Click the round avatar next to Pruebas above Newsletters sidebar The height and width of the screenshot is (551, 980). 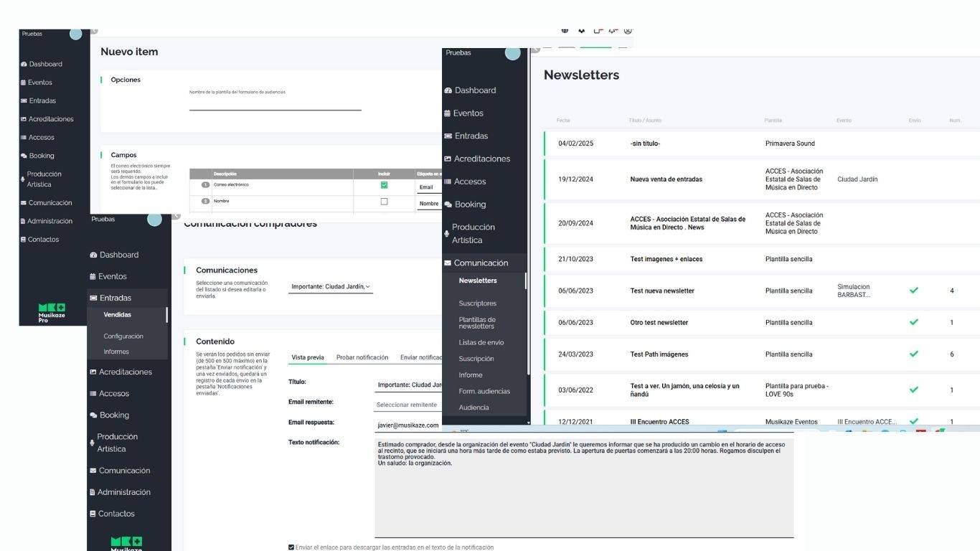(x=512, y=53)
